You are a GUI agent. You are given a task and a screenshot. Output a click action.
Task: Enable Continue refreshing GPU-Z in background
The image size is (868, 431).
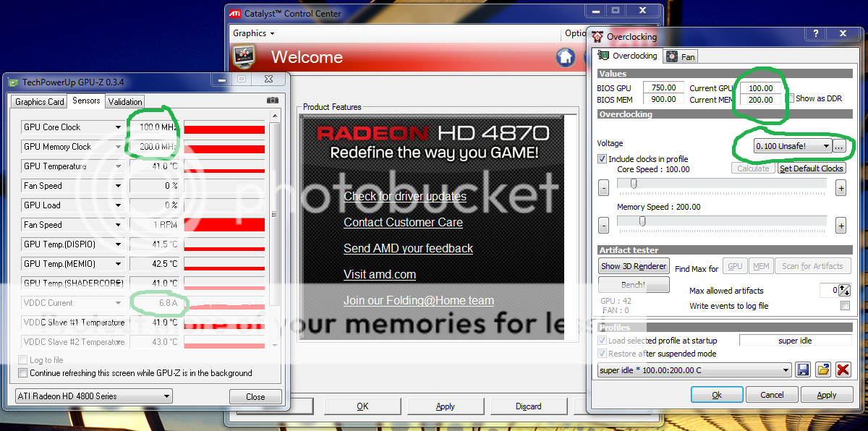(23, 373)
